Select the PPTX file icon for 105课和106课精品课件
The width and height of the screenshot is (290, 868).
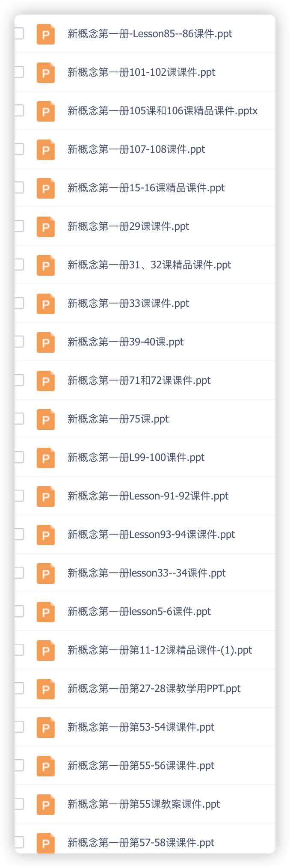click(x=46, y=112)
